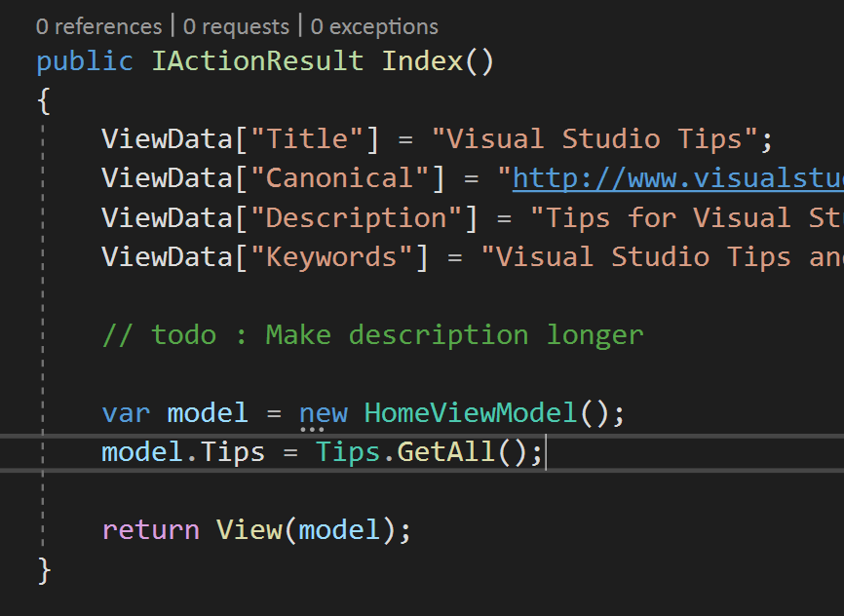Select the HomeViewModel class name
Image resolution: width=844 pixels, height=616 pixels.
click(x=471, y=413)
